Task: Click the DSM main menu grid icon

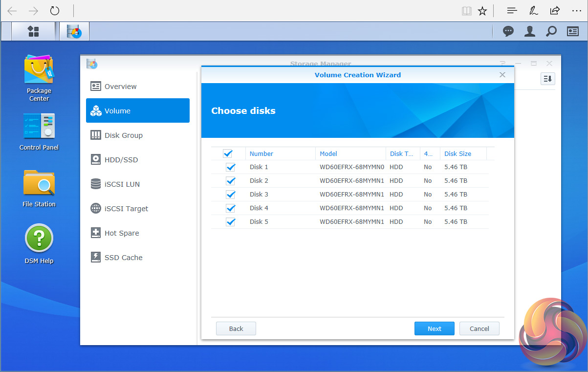Action: point(33,31)
